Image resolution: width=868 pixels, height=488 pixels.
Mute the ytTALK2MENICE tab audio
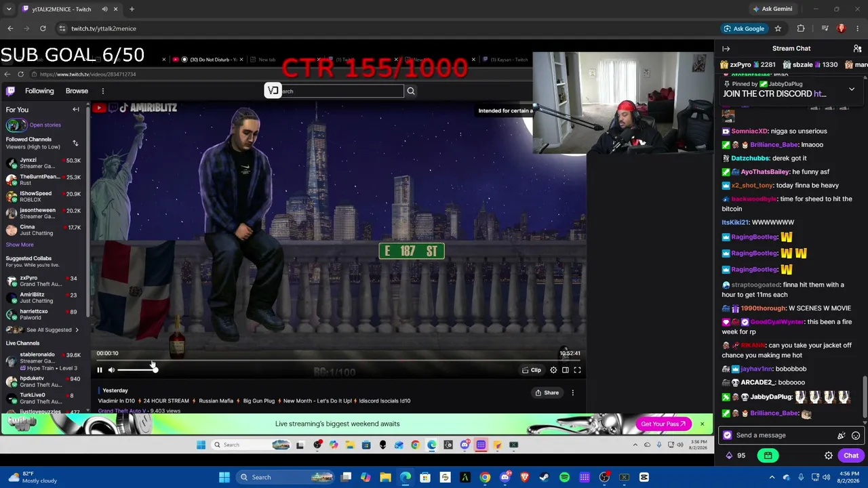tap(104, 9)
